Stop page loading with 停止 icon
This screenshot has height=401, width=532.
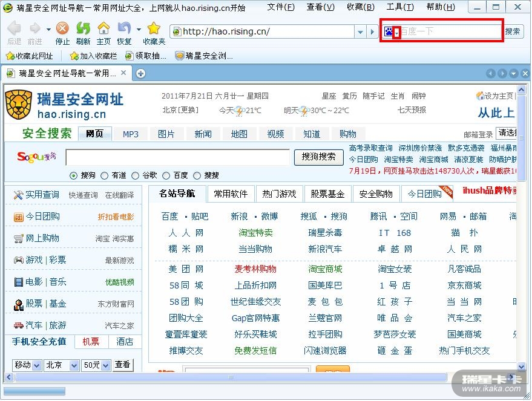point(62,28)
